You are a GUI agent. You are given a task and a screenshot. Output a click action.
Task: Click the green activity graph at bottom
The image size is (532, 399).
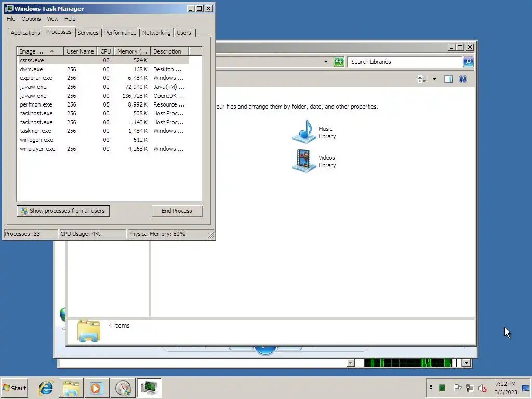(x=407, y=363)
